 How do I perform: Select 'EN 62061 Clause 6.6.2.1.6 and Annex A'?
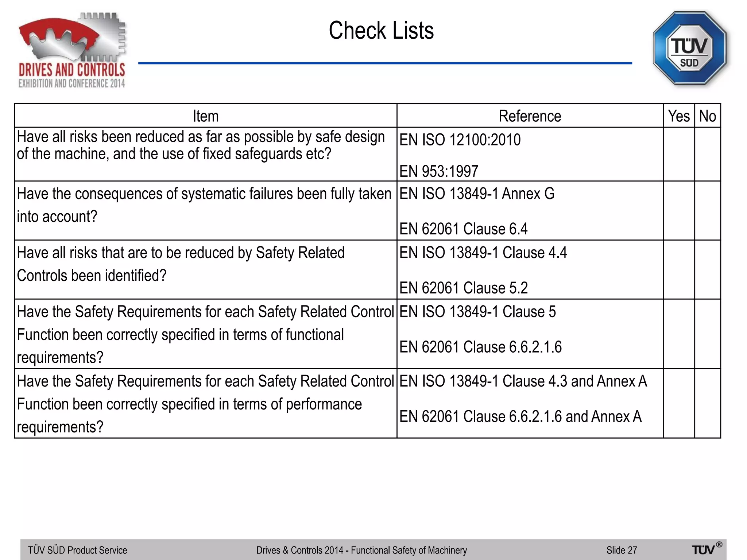pos(520,417)
